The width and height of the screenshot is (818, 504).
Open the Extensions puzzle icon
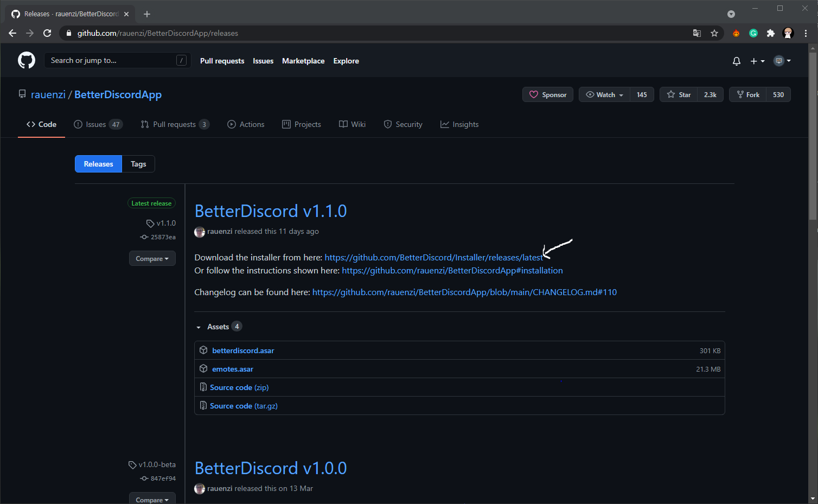[x=771, y=33]
